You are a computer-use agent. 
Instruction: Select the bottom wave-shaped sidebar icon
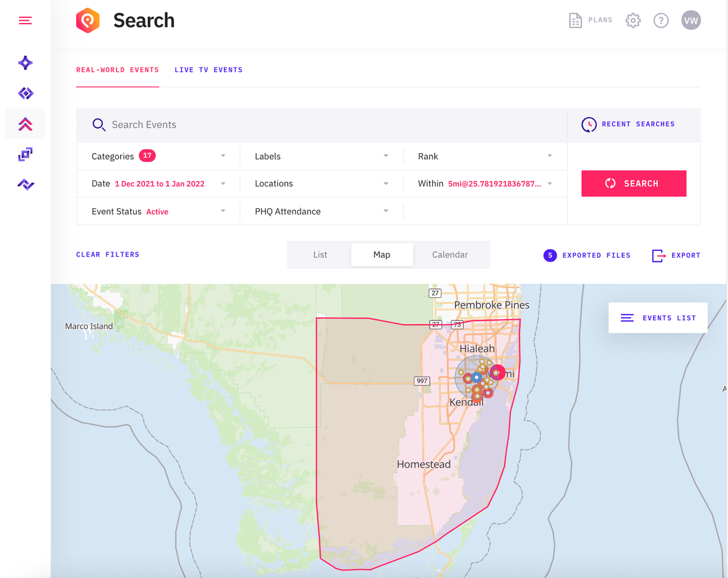tap(25, 184)
